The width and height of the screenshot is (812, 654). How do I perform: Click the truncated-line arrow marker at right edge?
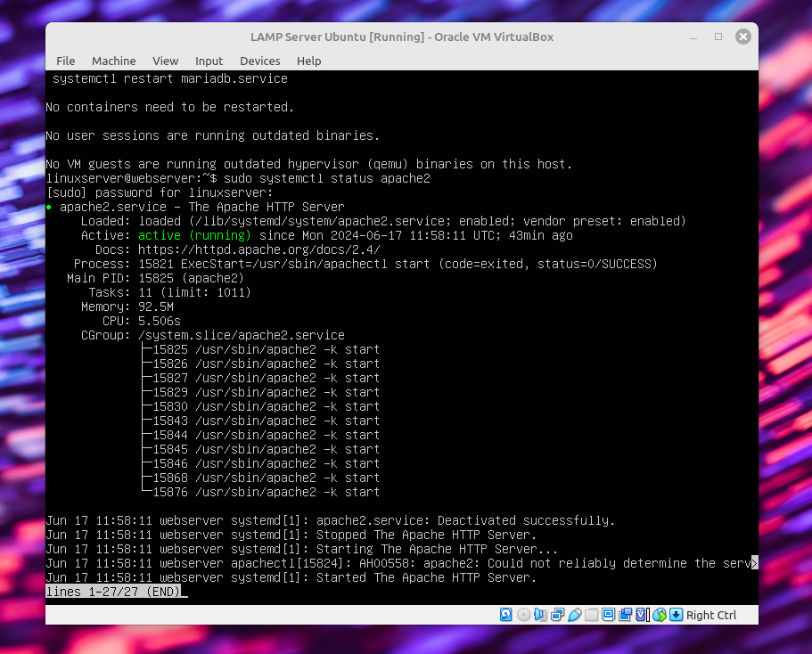755,563
